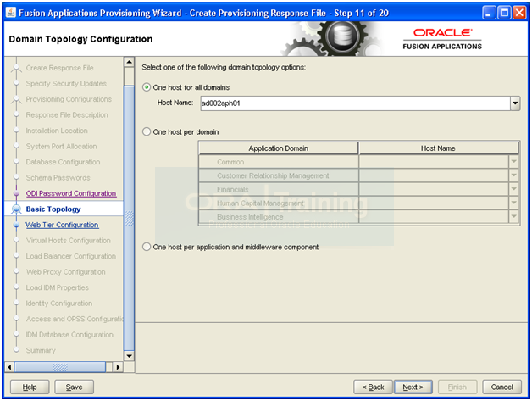The width and height of the screenshot is (532, 401).
Task: Click the Database Configuration step label
Action: (63, 162)
